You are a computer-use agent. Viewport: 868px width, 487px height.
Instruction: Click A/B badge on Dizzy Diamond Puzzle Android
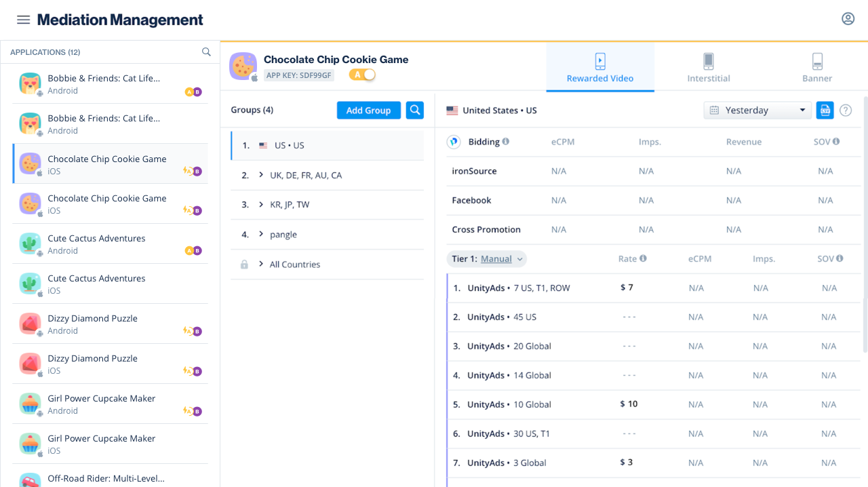pos(193,332)
